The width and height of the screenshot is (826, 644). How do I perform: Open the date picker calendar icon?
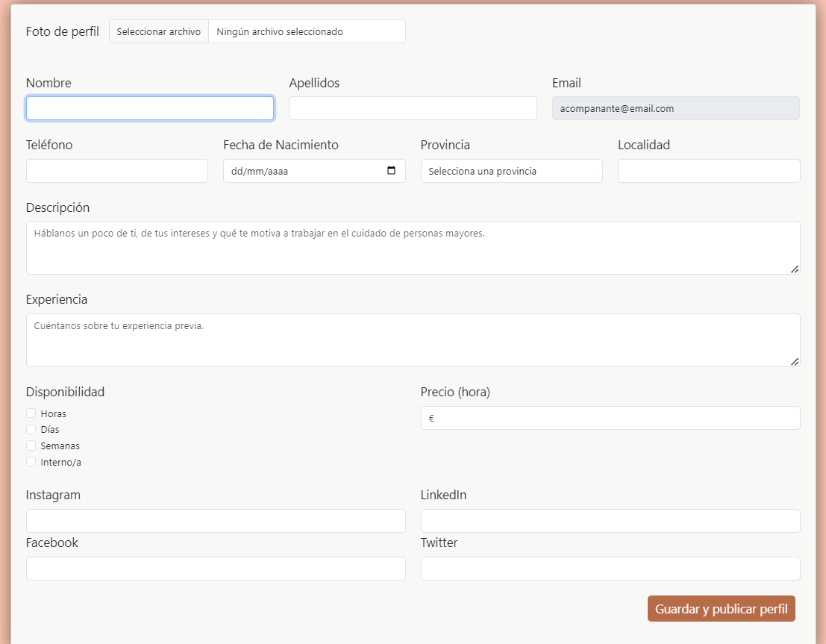coord(391,170)
